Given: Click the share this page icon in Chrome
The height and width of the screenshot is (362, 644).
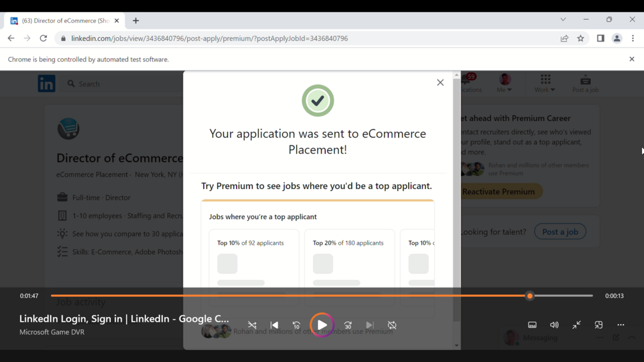Looking at the screenshot, I should 565,38.
